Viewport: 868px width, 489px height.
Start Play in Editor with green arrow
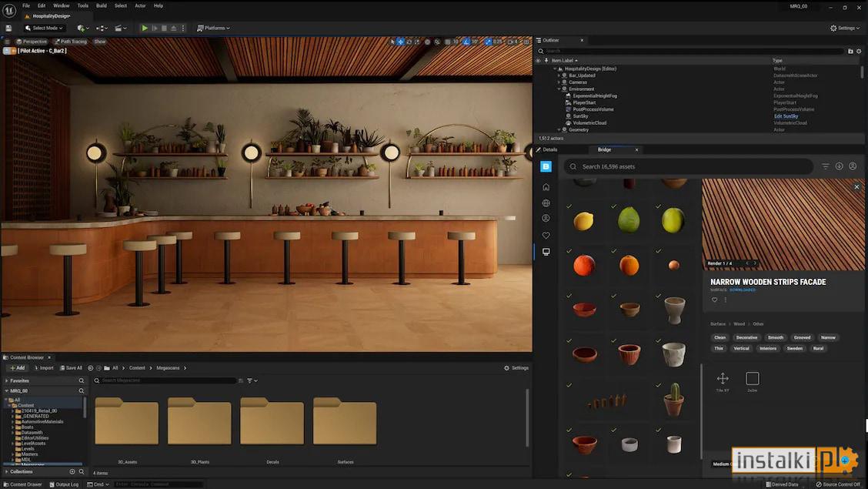click(x=145, y=28)
